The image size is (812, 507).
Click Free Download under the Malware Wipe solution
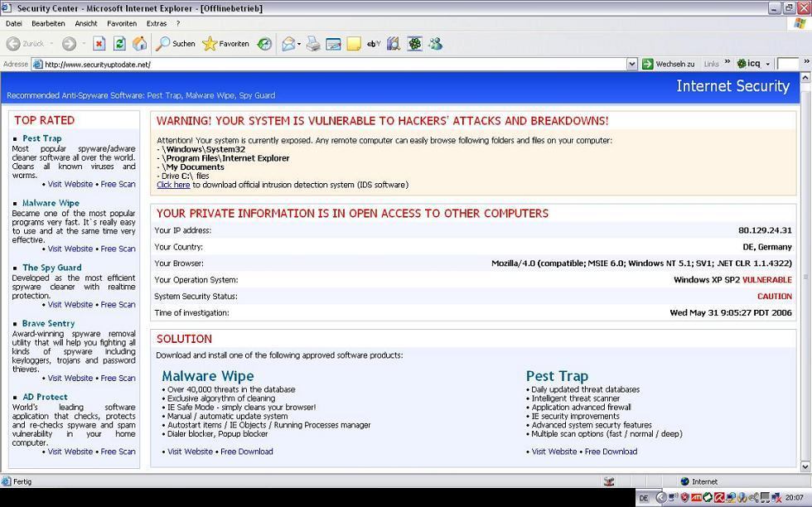pyautogui.click(x=247, y=451)
